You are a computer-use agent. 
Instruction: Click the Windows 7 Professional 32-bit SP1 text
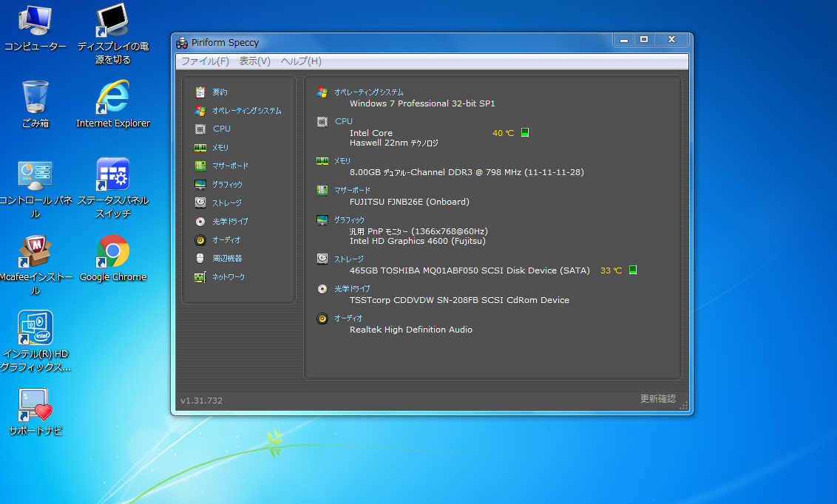(422, 103)
